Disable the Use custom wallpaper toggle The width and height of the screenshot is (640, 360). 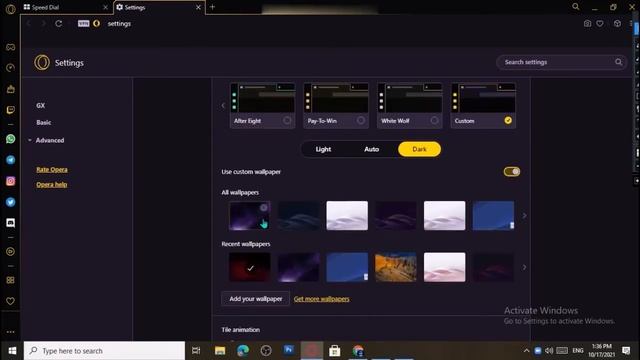[511, 172]
